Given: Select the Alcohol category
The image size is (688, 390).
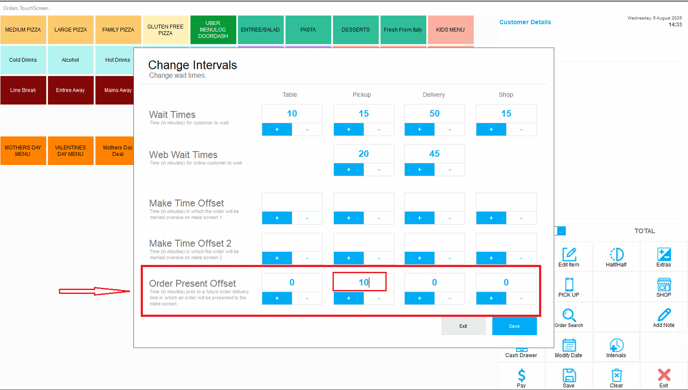Looking at the screenshot, I should [x=71, y=60].
